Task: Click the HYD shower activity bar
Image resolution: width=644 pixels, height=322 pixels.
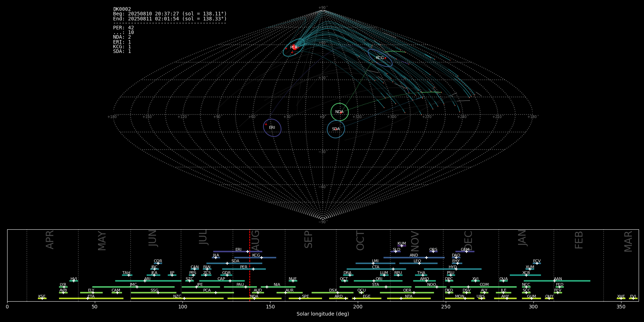Action: [x=453, y=269]
